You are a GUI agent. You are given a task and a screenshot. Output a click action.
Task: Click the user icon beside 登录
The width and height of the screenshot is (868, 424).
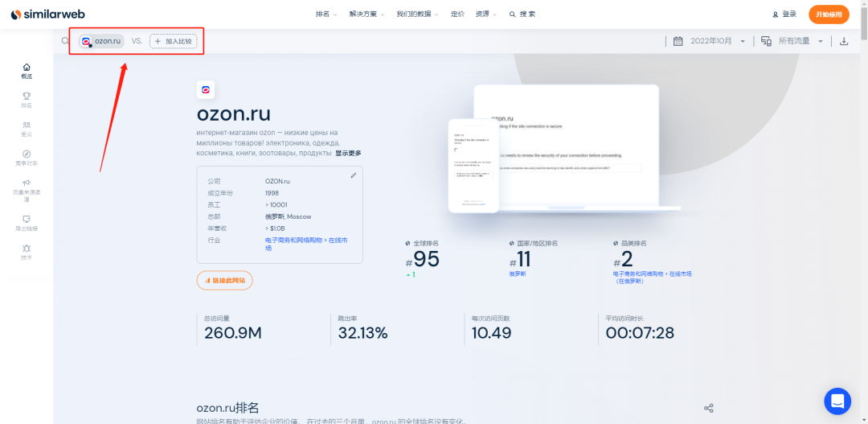click(x=775, y=14)
